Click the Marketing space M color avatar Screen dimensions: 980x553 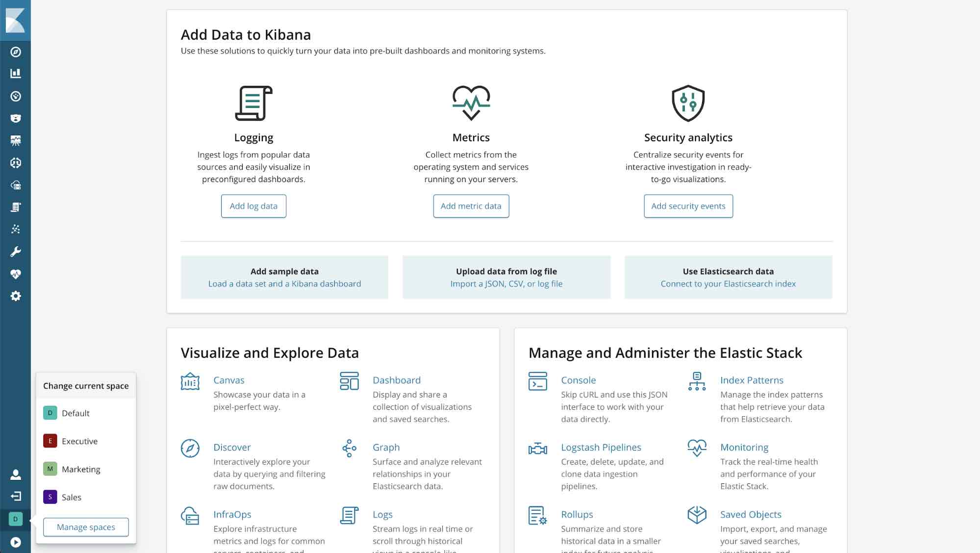(50, 469)
